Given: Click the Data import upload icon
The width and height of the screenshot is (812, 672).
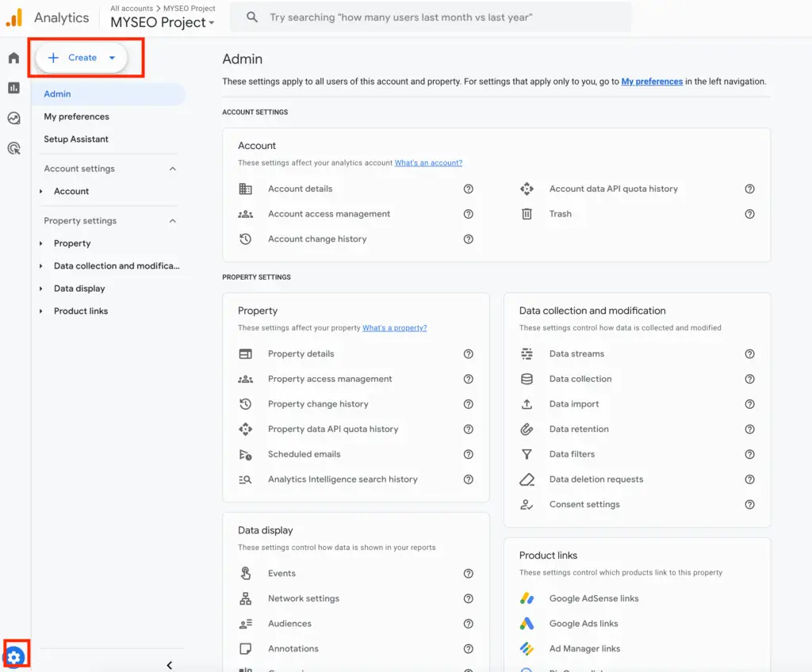Looking at the screenshot, I should [528, 404].
